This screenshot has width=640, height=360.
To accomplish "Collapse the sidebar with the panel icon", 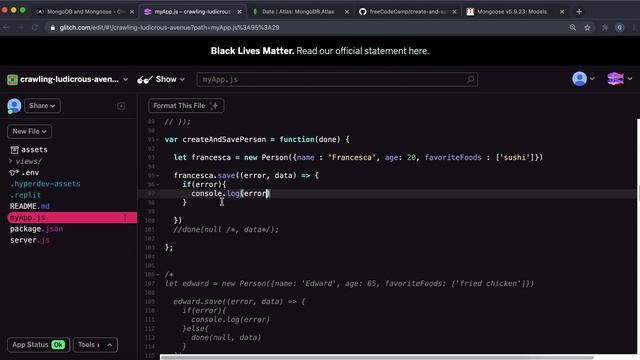I will tap(121, 106).
